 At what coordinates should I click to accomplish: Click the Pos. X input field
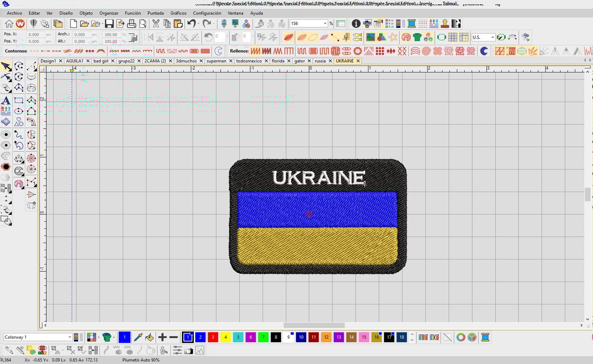click(36, 34)
